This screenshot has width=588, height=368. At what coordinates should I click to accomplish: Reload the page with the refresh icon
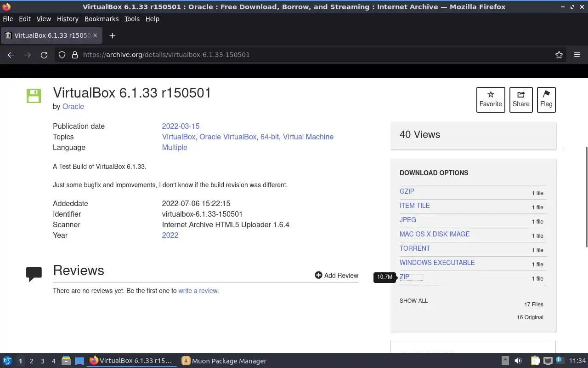coord(44,55)
